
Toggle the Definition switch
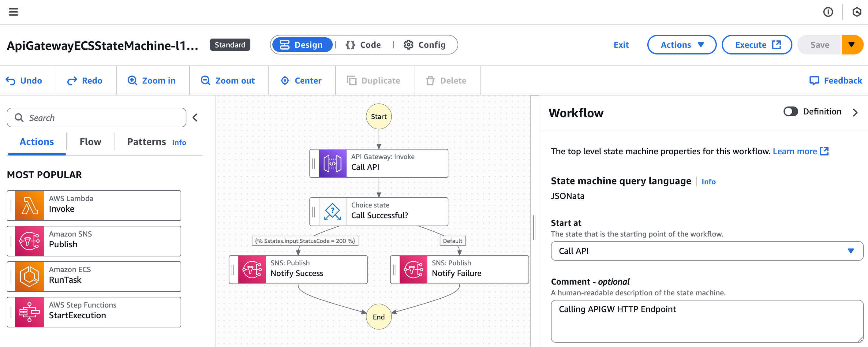(x=791, y=111)
